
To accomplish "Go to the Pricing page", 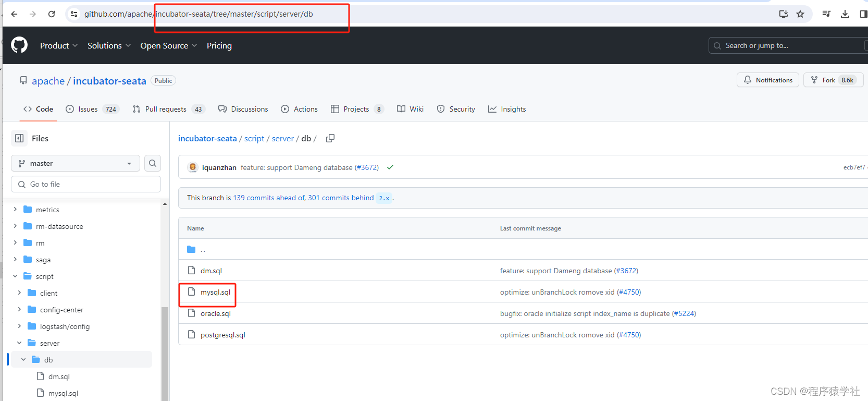I will (x=219, y=46).
